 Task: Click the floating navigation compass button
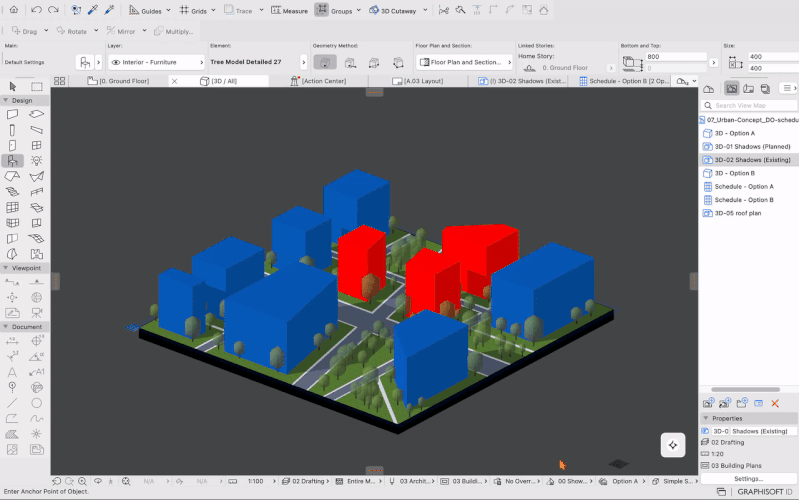click(x=673, y=445)
